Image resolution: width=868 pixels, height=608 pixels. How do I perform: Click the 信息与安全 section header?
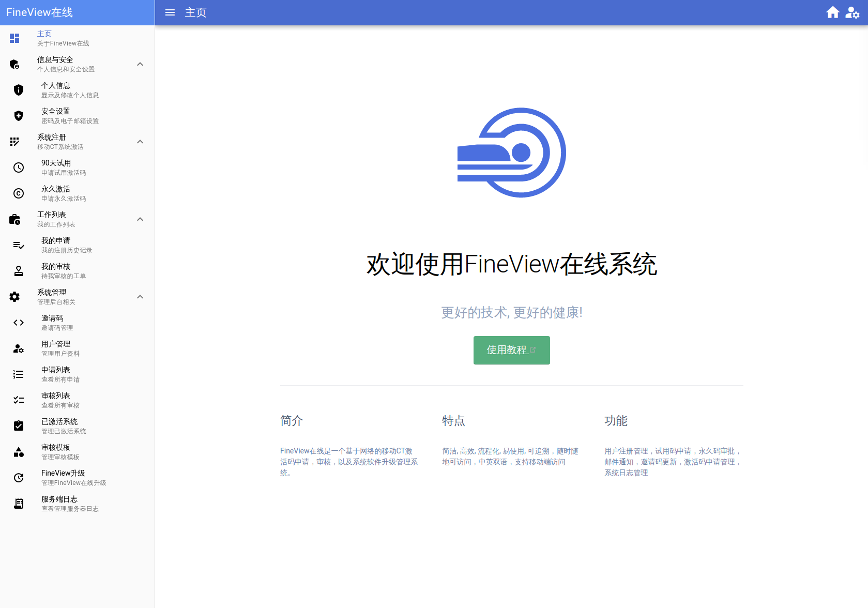coord(78,64)
